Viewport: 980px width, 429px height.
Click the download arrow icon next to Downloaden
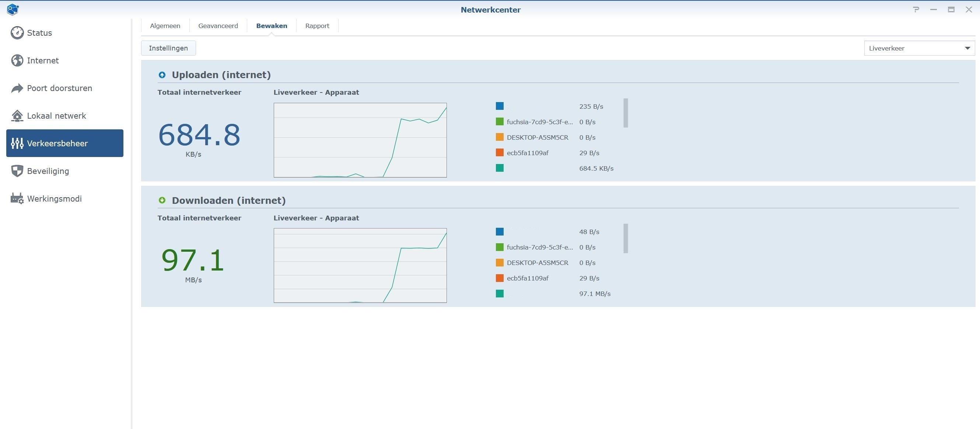coord(162,200)
